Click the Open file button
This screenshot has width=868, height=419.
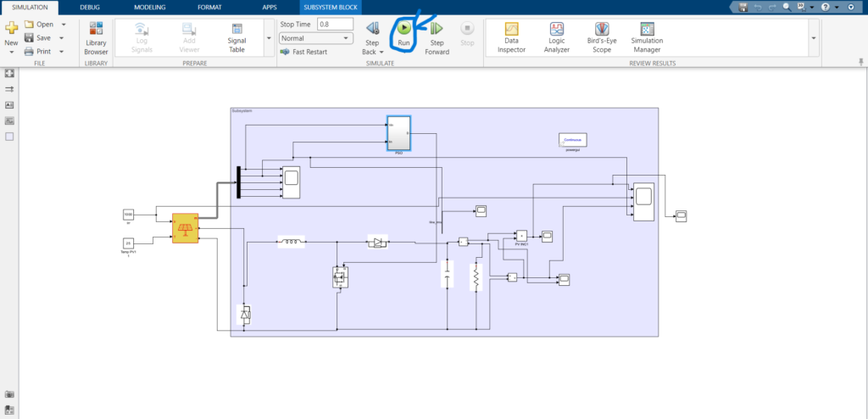click(39, 25)
